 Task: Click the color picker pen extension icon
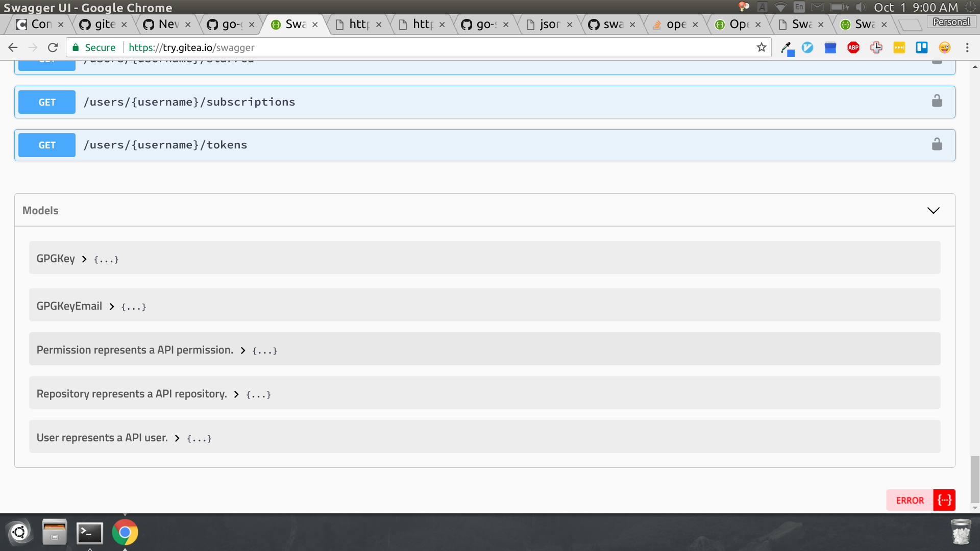coord(787,48)
